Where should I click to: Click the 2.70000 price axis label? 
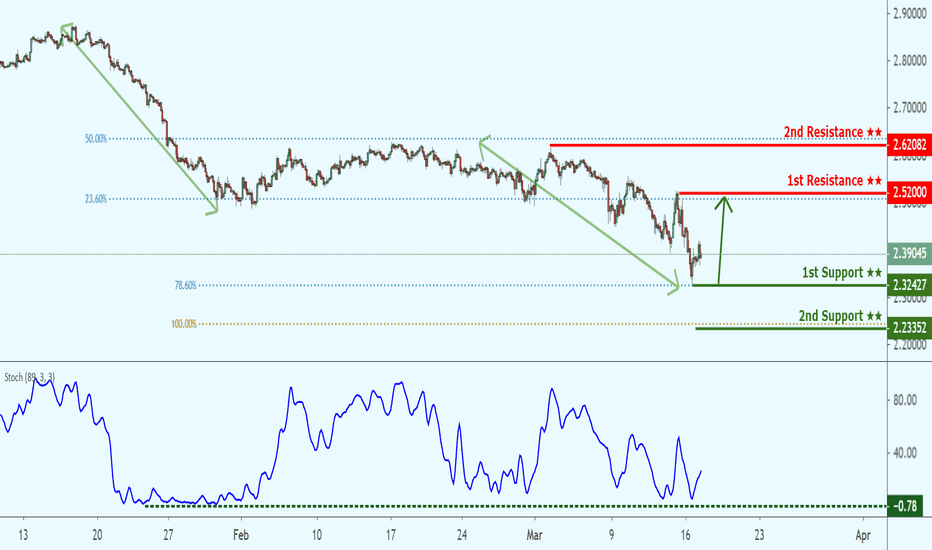pos(910,108)
